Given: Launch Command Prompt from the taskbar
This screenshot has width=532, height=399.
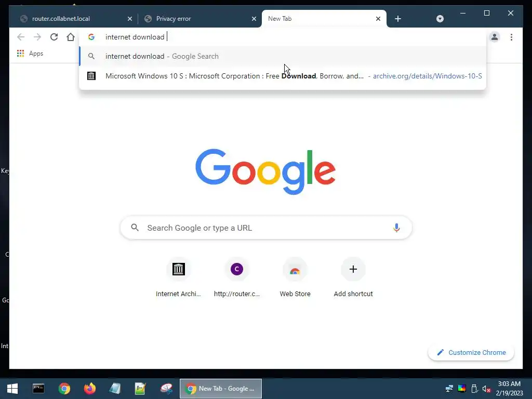Looking at the screenshot, I should (38, 389).
